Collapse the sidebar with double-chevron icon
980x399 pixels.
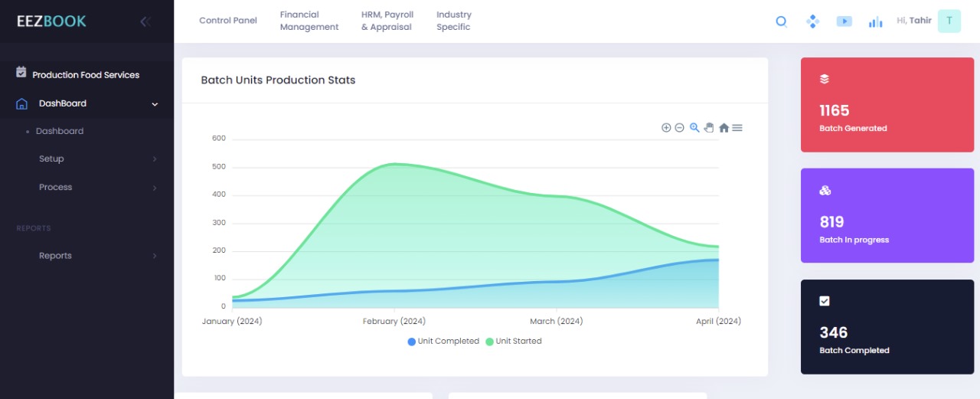pos(145,21)
